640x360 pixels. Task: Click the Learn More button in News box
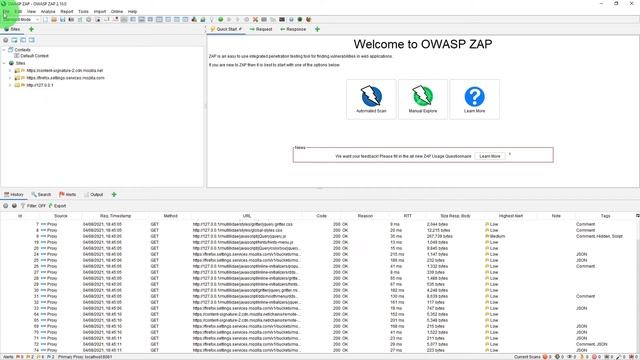pyautogui.click(x=490, y=156)
